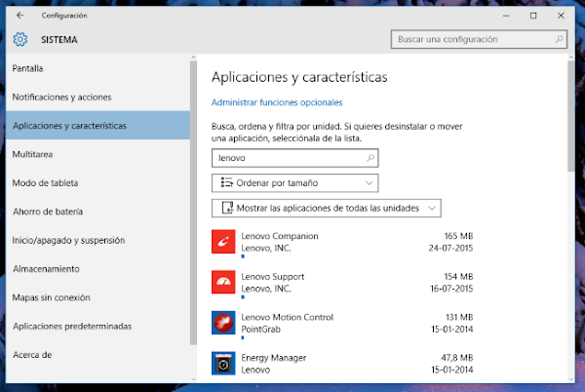Click the sidebar scroll down arrow
The height and width of the screenshot is (392, 585).
pos(193,379)
